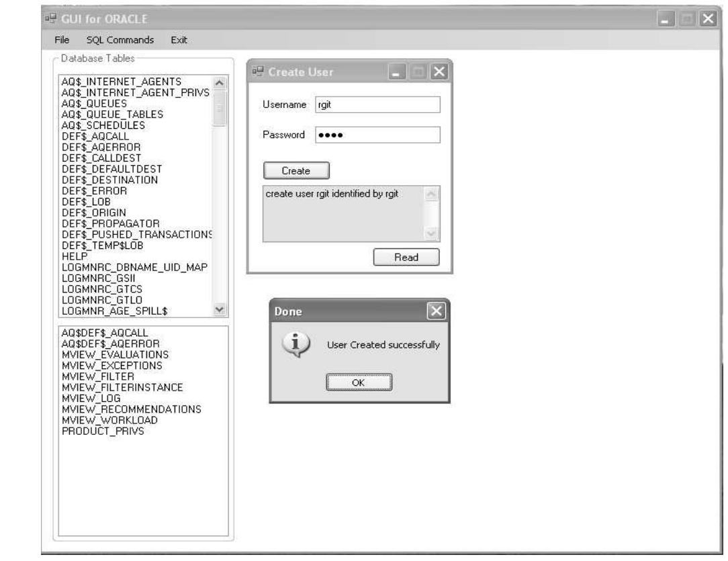Select MVIEW_RECOMMENDATIONS entry

pos(132,409)
